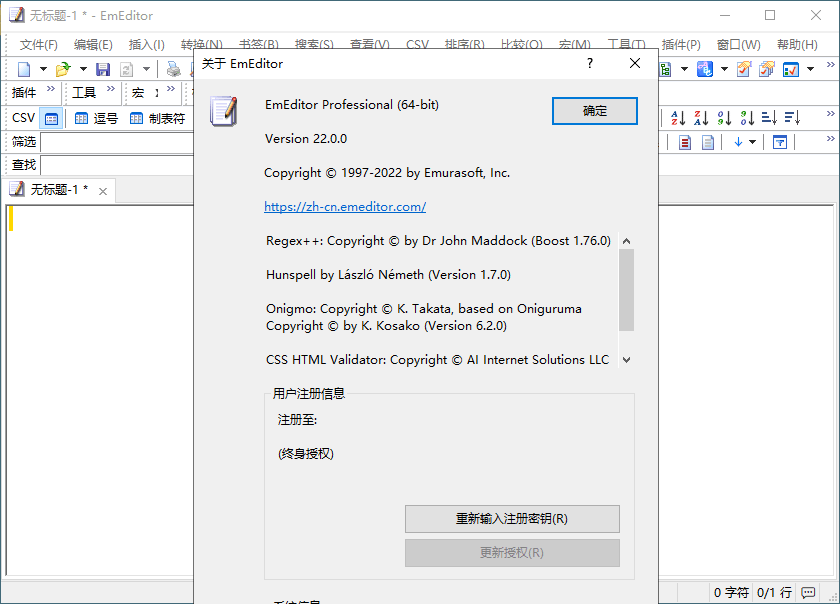This screenshot has width=840, height=604.
Task: Open the spell check ABC toolbar icon
Action: tap(704, 68)
